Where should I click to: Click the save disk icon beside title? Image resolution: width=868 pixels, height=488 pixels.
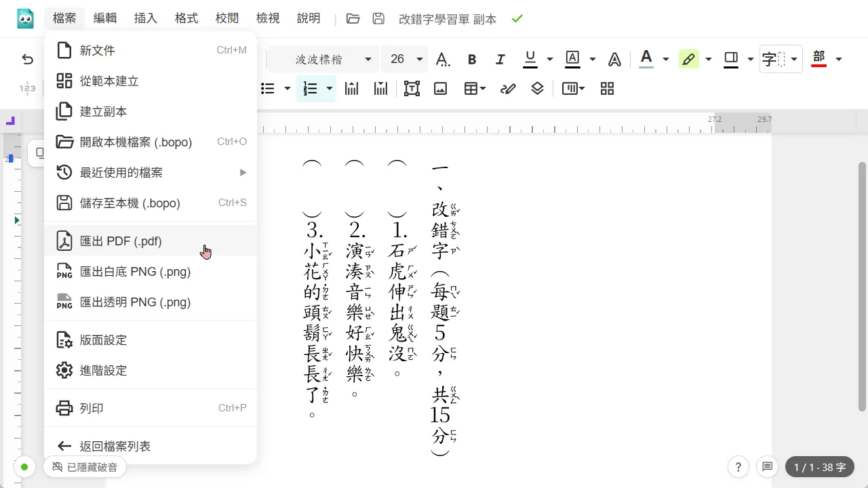[x=379, y=19]
